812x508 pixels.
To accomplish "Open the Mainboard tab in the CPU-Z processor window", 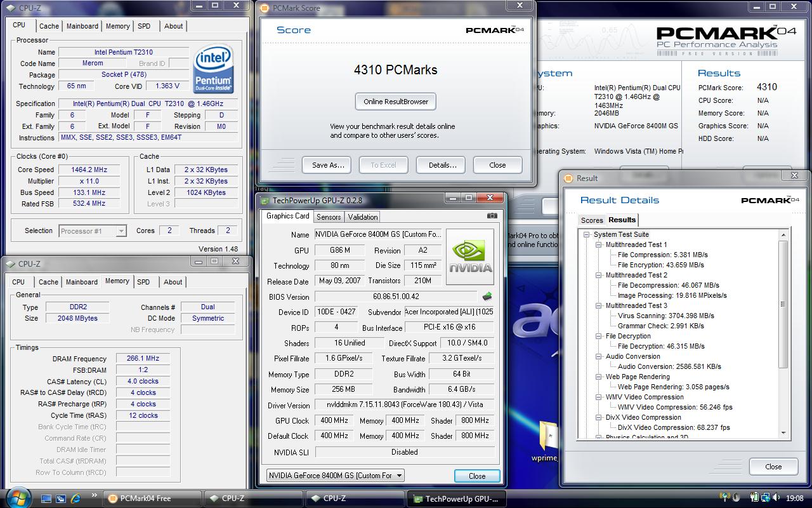I will coord(82,26).
